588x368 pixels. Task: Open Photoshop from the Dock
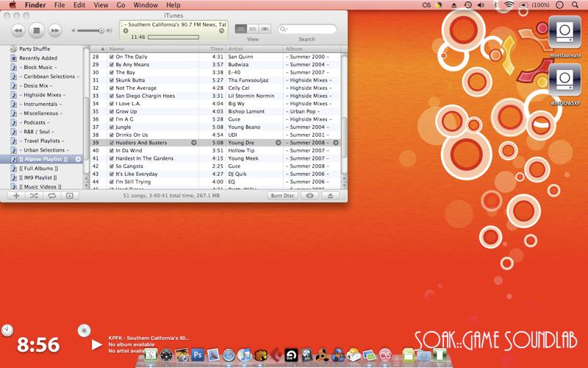[x=198, y=355]
